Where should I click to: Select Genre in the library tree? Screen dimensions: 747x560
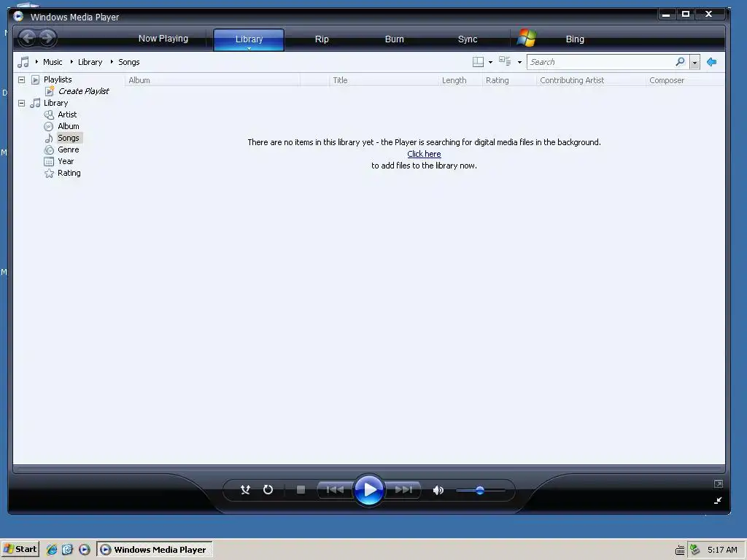[68, 149]
